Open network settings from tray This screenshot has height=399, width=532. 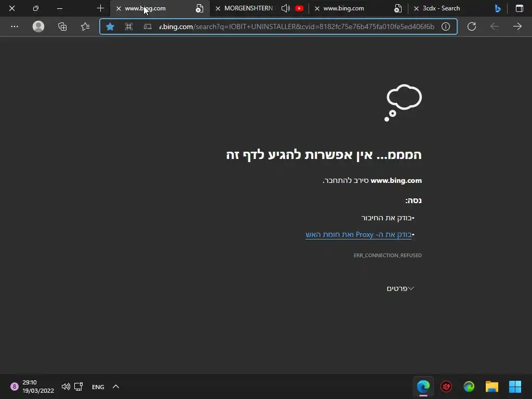tap(79, 387)
